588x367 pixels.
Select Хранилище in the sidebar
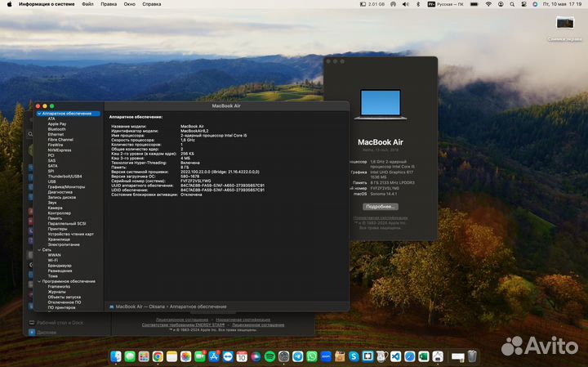(x=59, y=239)
